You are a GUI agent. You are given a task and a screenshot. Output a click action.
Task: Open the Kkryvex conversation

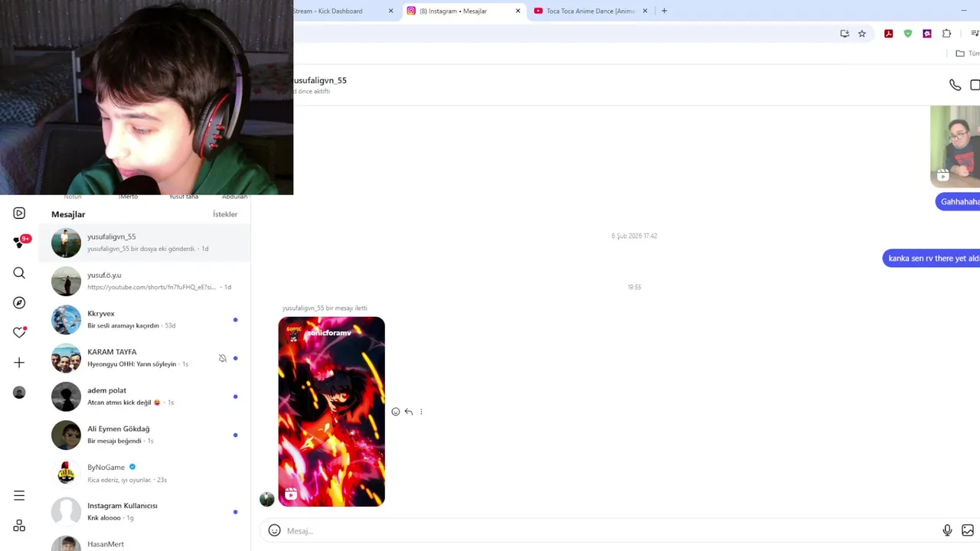click(145, 319)
